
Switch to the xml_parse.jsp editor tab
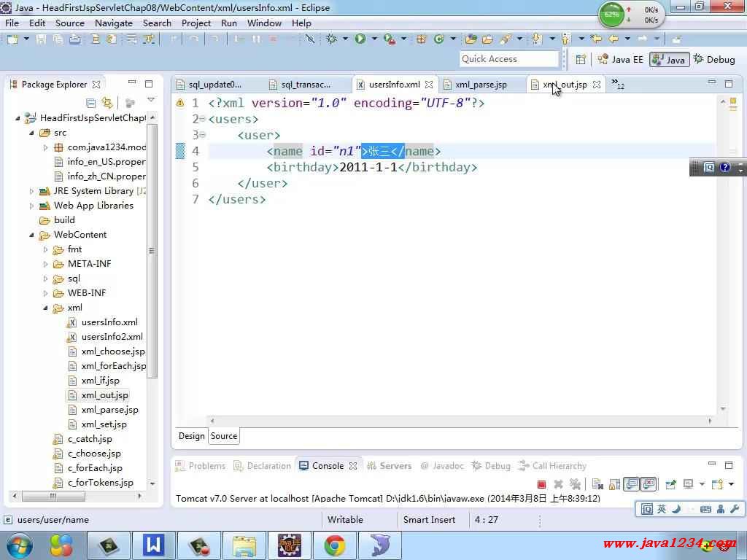tap(480, 85)
